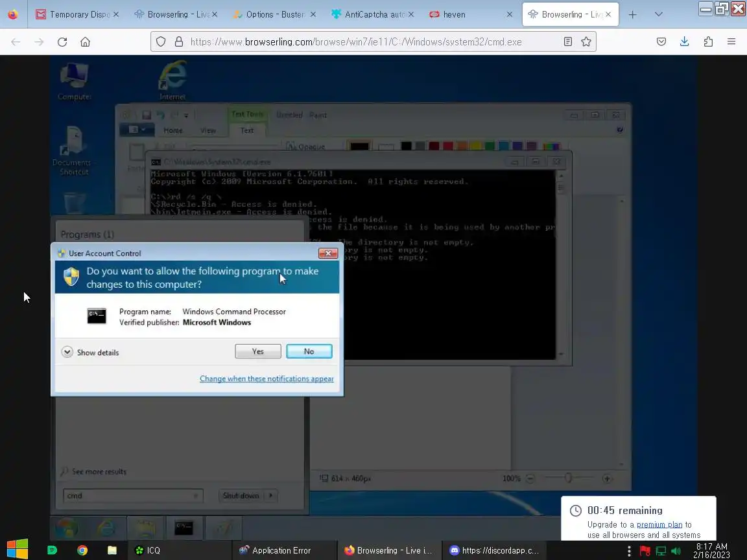Expand Show details in UAC dialog
The height and width of the screenshot is (560, 747).
click(91, 353)
